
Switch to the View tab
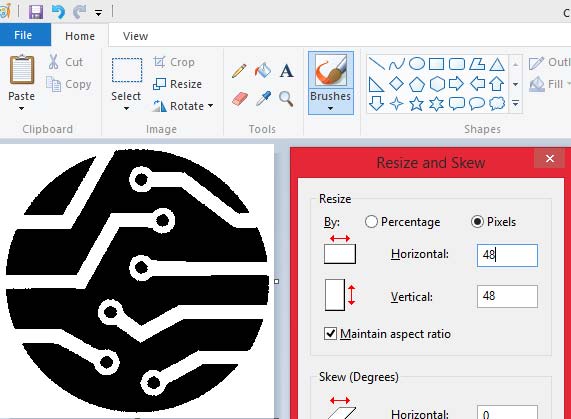(135, 36)
